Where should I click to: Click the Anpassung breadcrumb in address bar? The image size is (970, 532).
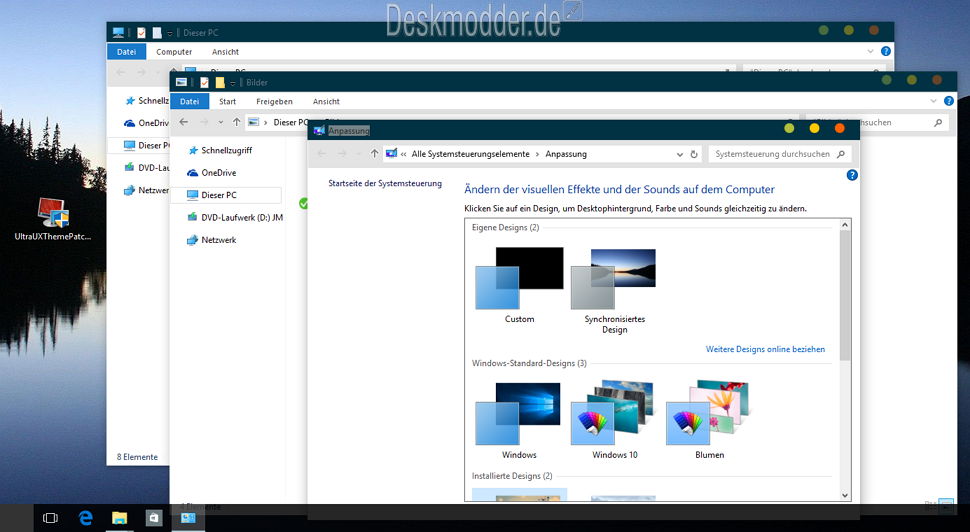[x=566, y=154]
